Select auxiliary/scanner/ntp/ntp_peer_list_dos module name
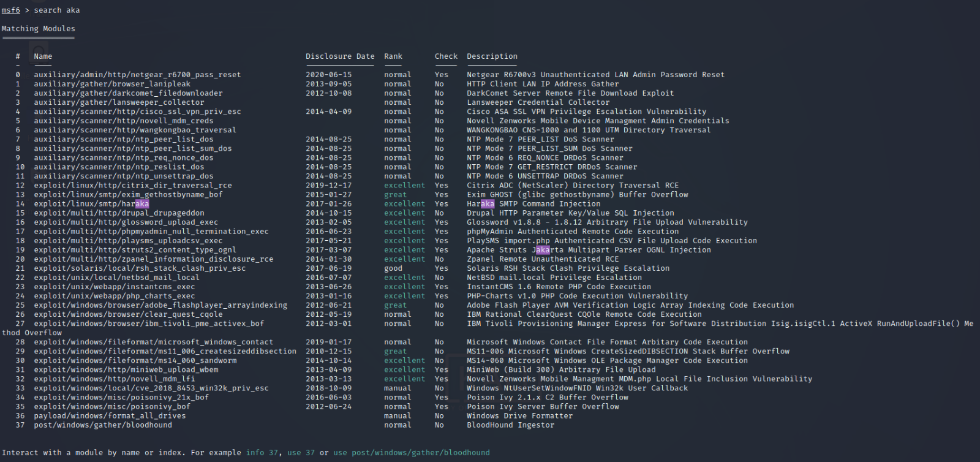The image size is (980, 462). point(124,139)
